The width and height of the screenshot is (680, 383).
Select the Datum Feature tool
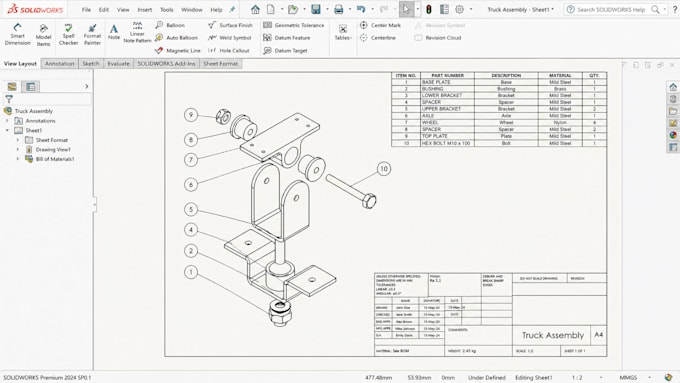pyautogui.click(x=287, y=38)
